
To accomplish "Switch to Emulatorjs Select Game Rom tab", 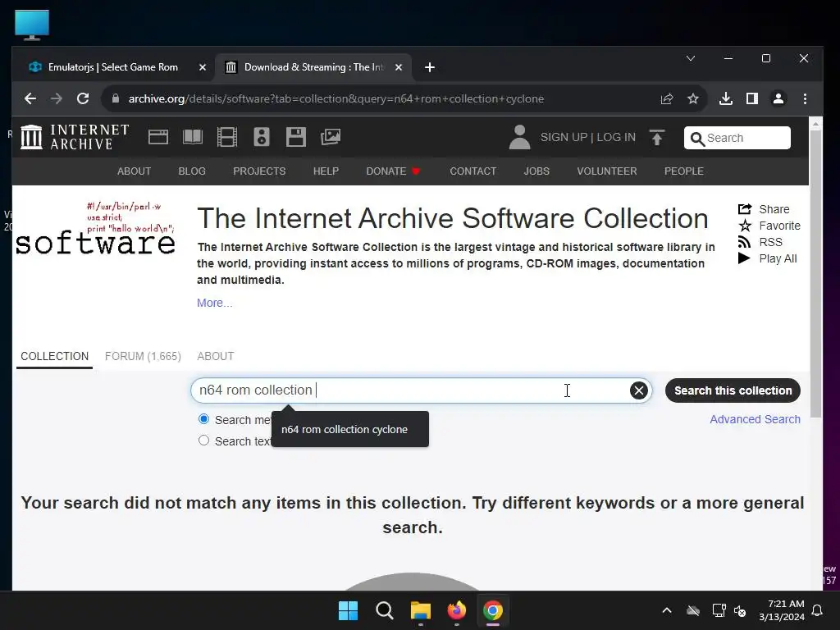I will click(113, 67).
